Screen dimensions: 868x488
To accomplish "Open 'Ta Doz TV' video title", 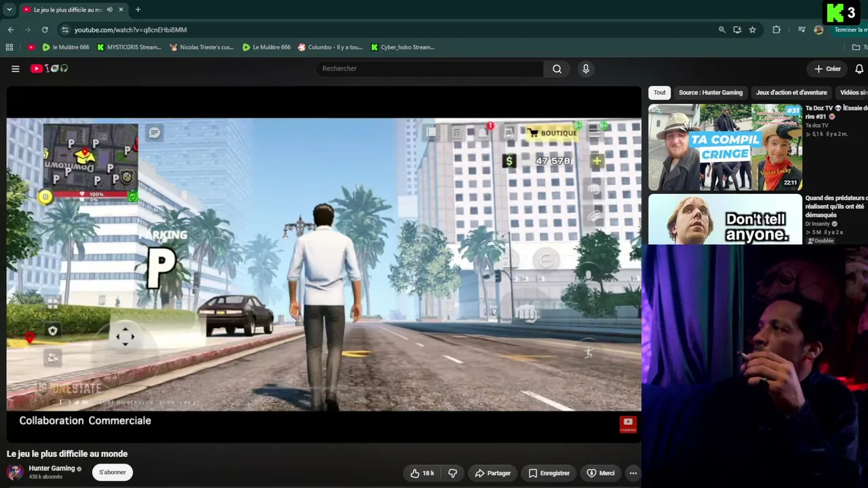I will click(837, 113).
